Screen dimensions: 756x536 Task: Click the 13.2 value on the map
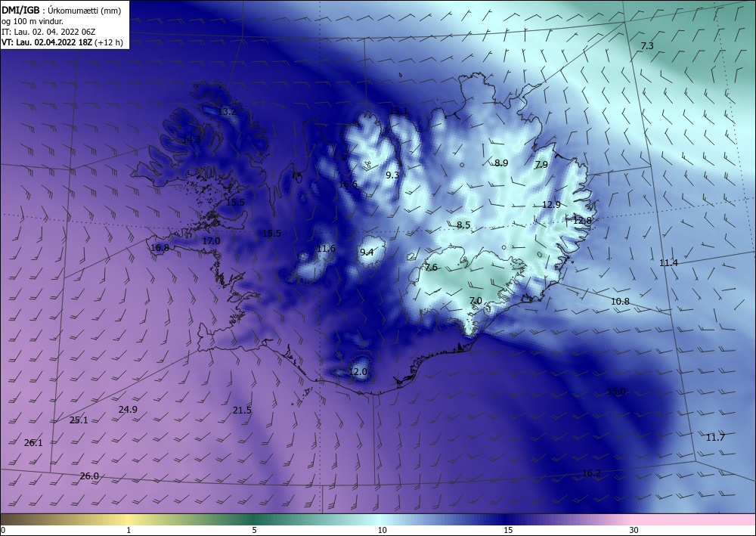(x=227, y=111)
